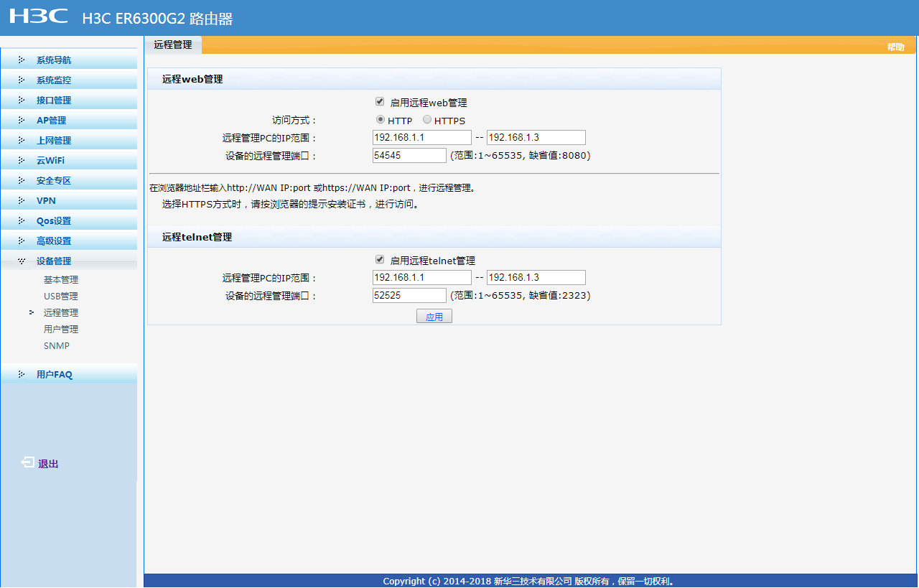
Task: Go to USB管理 under 设备管理
Action: [x=61, y=297]
